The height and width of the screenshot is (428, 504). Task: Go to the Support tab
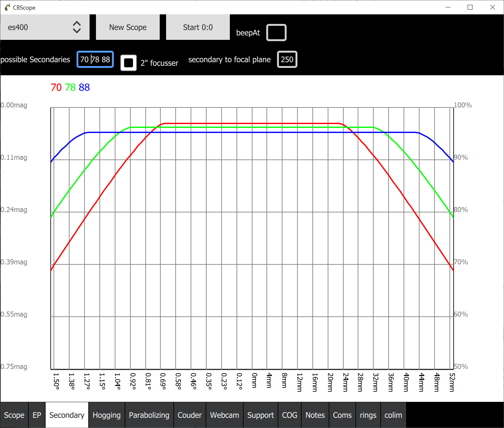pyautogui.click(x=261, y=415)
